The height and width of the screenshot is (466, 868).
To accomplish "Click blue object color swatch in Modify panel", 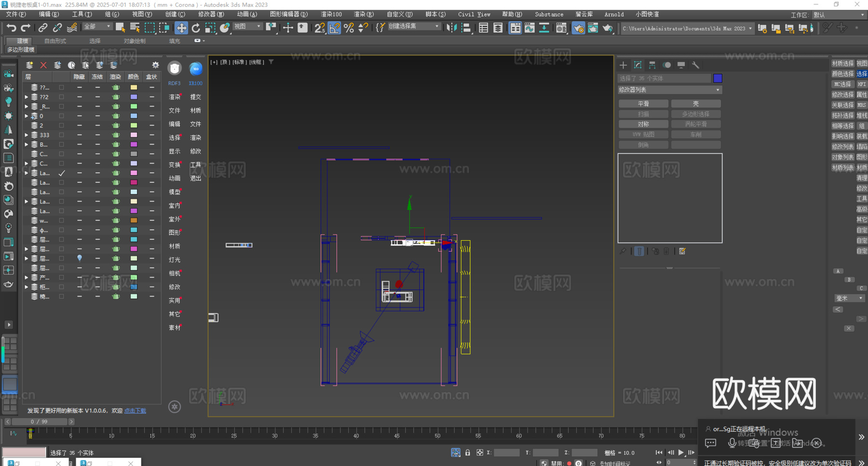I will coord(718,78).
